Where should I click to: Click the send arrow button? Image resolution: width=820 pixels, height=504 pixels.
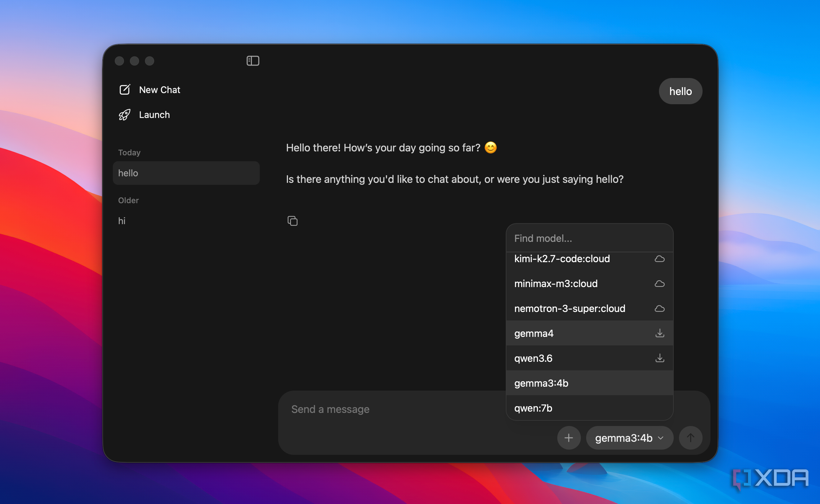pos(690,438)
